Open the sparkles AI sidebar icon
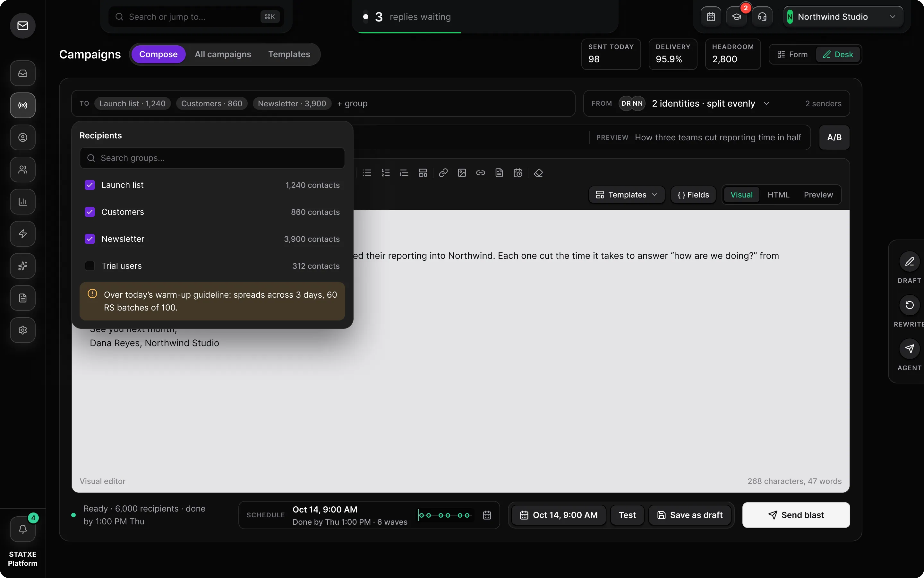This screenshot has width=924, height=578. pyautogui.click(x=23, y=266)
